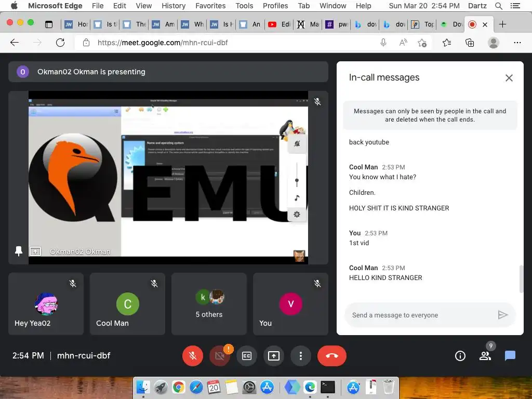Close the active Meet tab
The width and height of the screenshot is (532, 399).
tap(485, 24)
